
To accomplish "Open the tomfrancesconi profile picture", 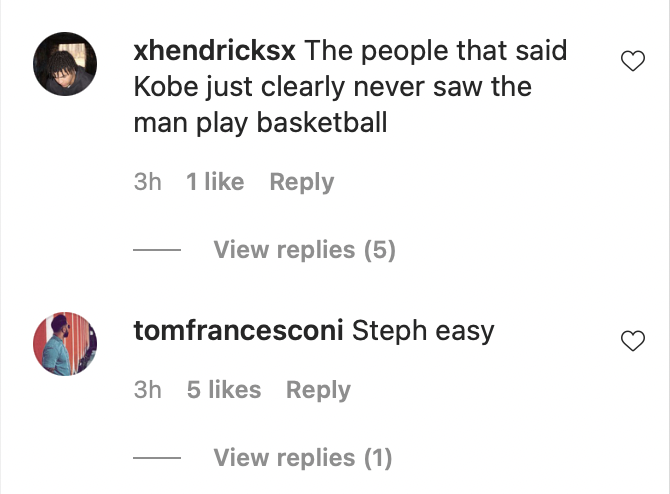I will (66, 343).
